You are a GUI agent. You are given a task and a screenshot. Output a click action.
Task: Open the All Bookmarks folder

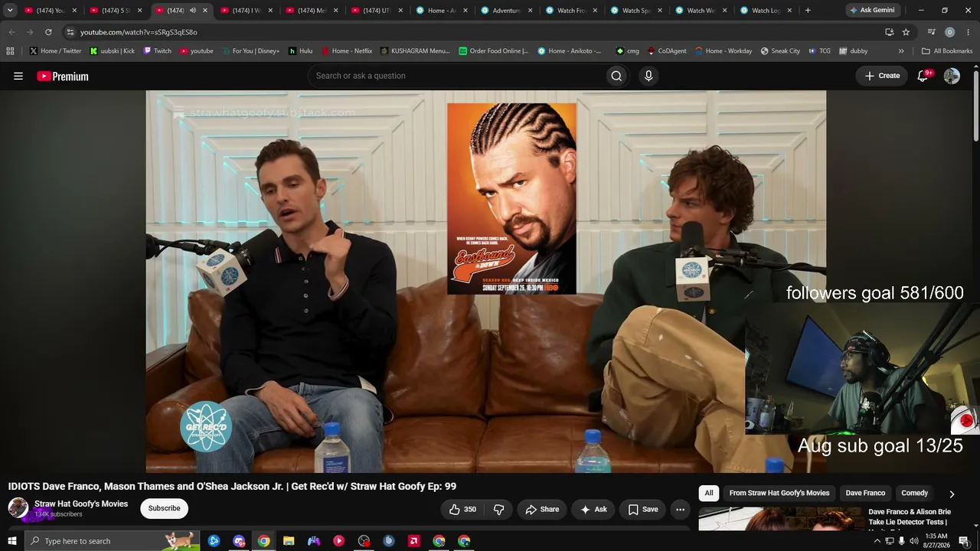click(x=947, y=51)
